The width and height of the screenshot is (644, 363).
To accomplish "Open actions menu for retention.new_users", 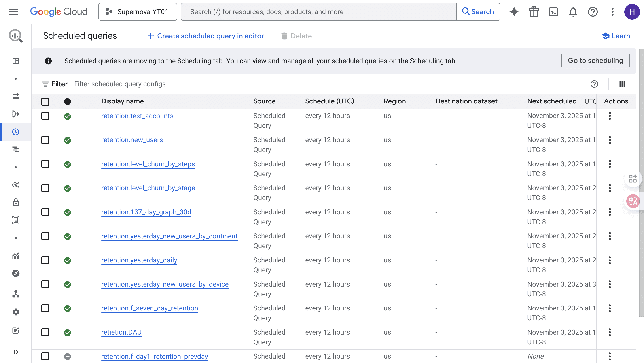I will click(610, 140).
